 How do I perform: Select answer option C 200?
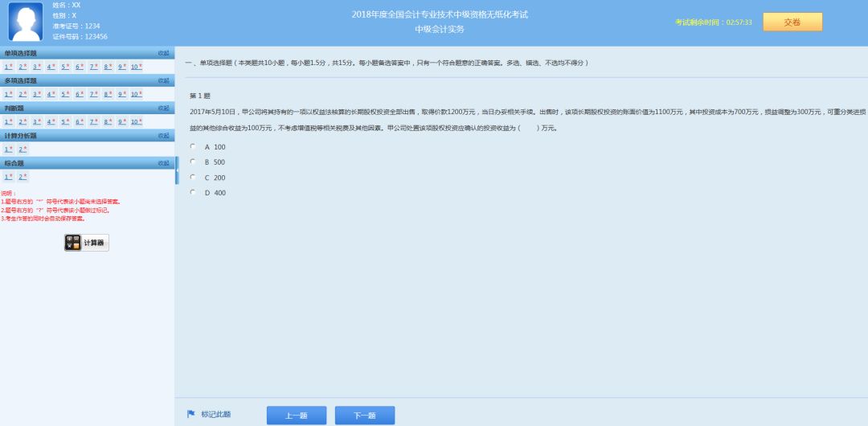[193, 178]
